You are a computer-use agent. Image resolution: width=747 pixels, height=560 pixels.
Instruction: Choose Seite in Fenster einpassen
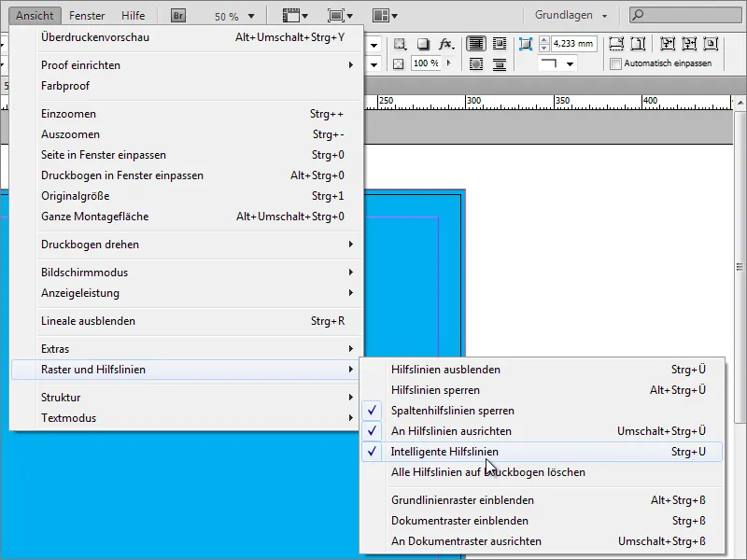pyautogui.click(x=186, y=155)
